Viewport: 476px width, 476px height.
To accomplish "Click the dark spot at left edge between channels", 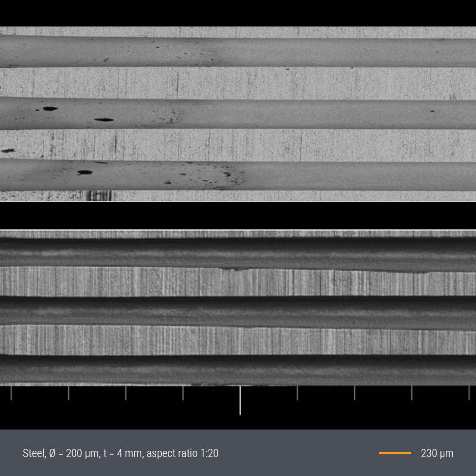I will click(8, 151).
